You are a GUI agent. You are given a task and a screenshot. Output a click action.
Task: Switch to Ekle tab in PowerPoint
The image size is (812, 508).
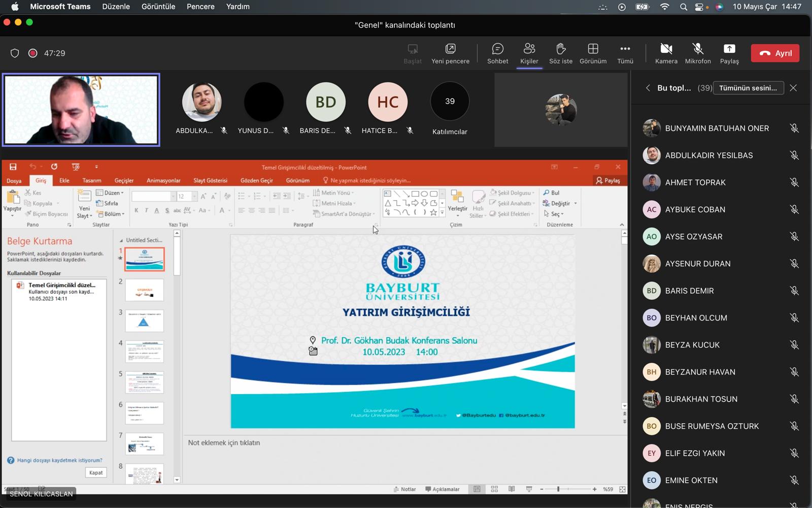(x=64, y=180)
